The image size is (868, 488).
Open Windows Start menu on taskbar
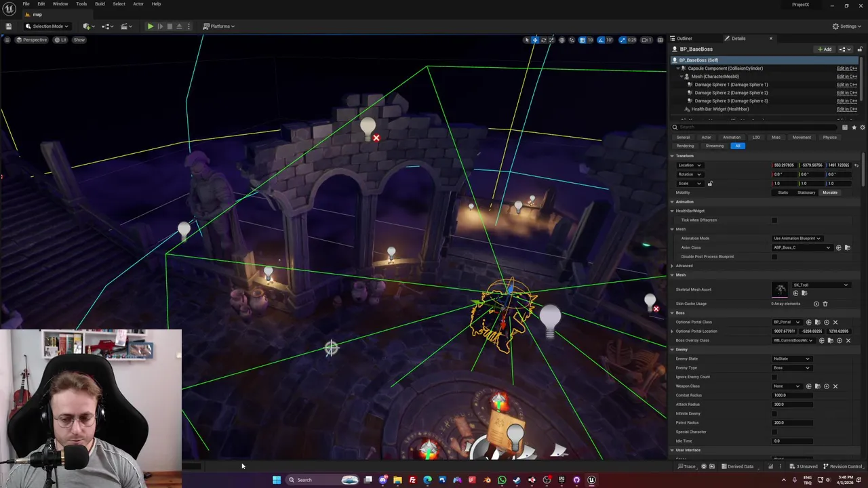277,480
